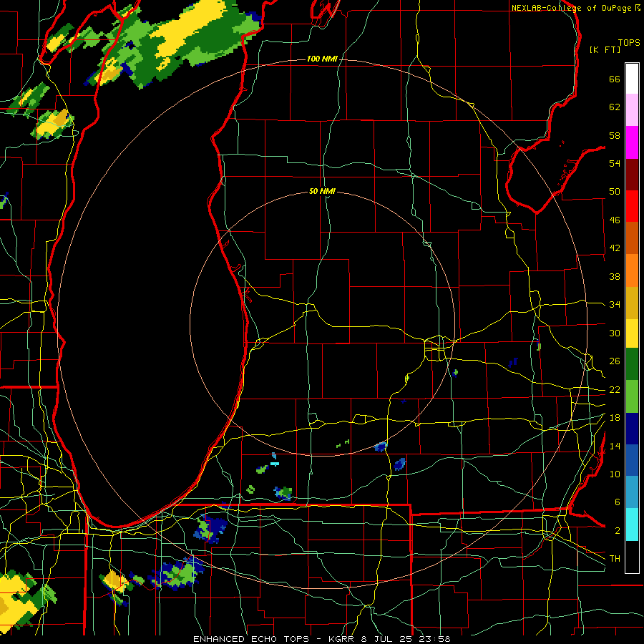644x644 pixels.
Task: Select the 30 scale label
Action: [615, 333]
